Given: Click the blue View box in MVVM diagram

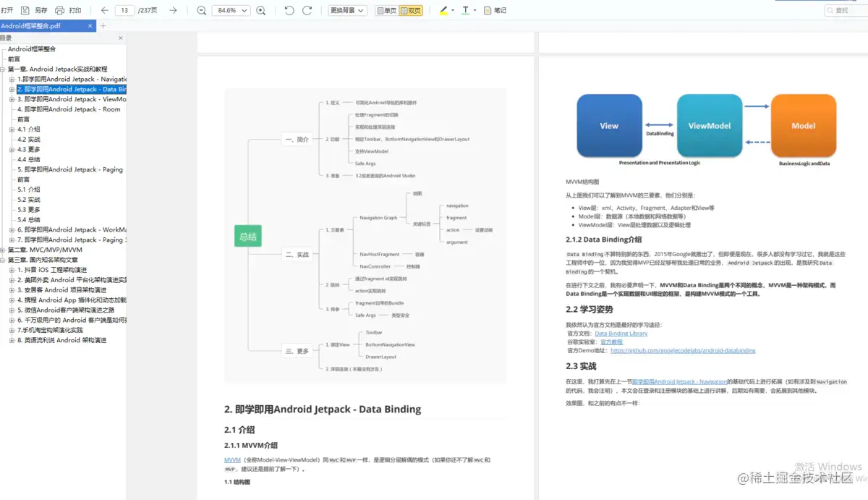Looking at the screenshot, I should coord(609,126).
